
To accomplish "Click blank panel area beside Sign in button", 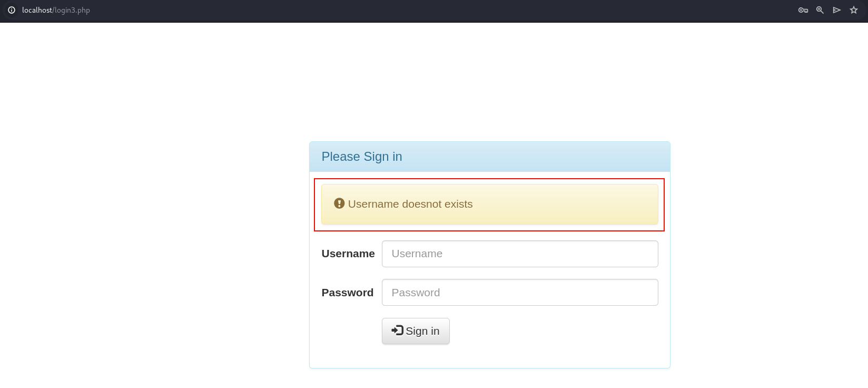I will (x=553, y=331).
